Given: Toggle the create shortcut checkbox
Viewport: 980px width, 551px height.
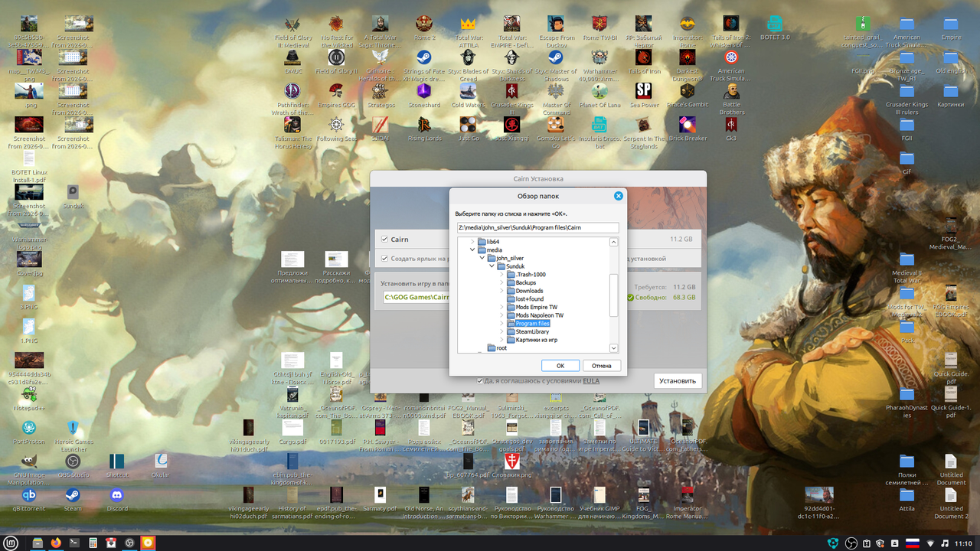Looking at the screenshot, I should (x=384, y=259).
